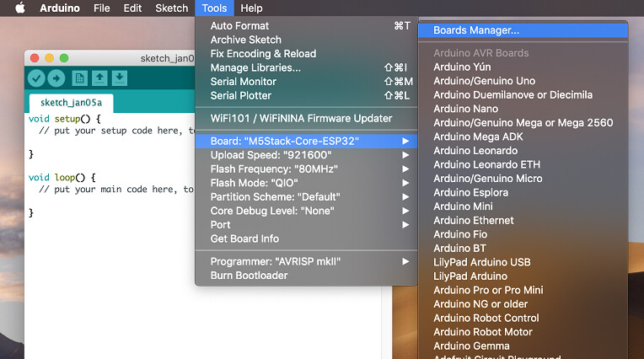Select Arduino Robot Motor board
Image resolution: width=644 pixels, height=359 pixels.
click(x=523, y=332)
